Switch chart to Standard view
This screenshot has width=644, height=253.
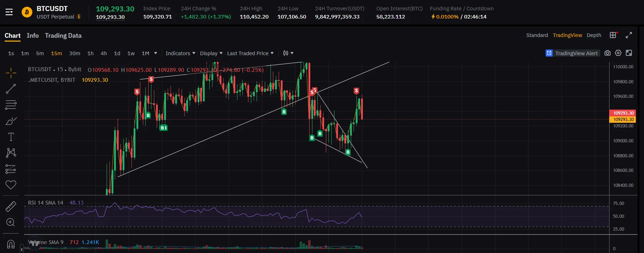tap(537, 35)
